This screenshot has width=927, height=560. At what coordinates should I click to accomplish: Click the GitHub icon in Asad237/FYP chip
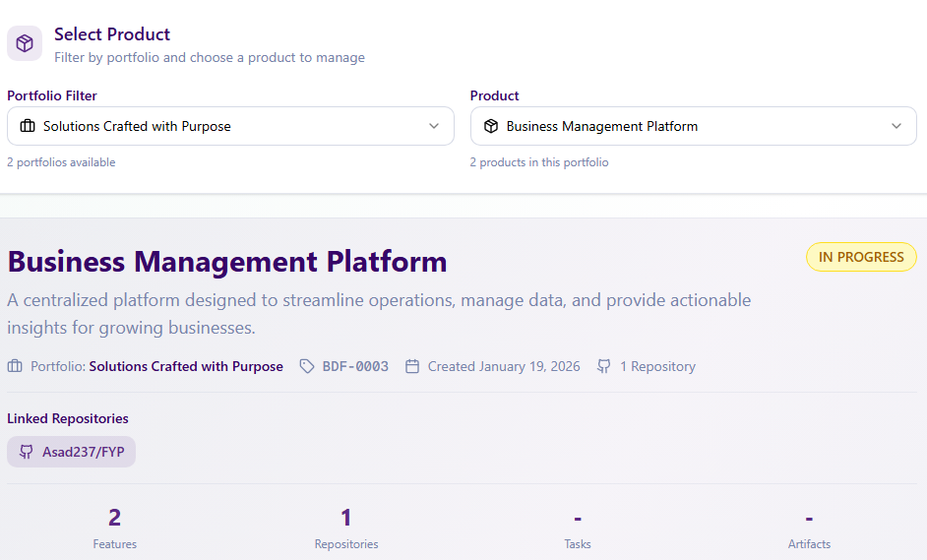(27, 452)
